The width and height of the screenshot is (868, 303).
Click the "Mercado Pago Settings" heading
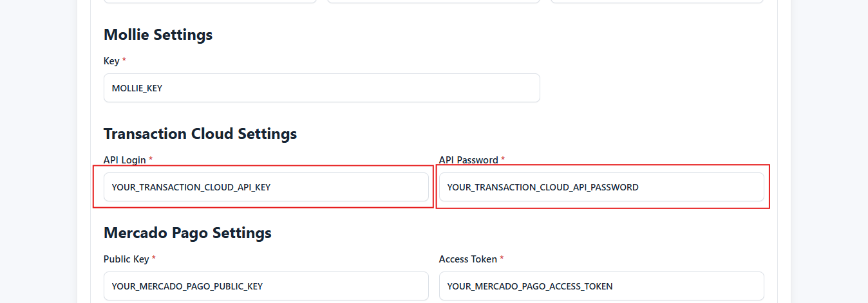(x=187, y=233)
